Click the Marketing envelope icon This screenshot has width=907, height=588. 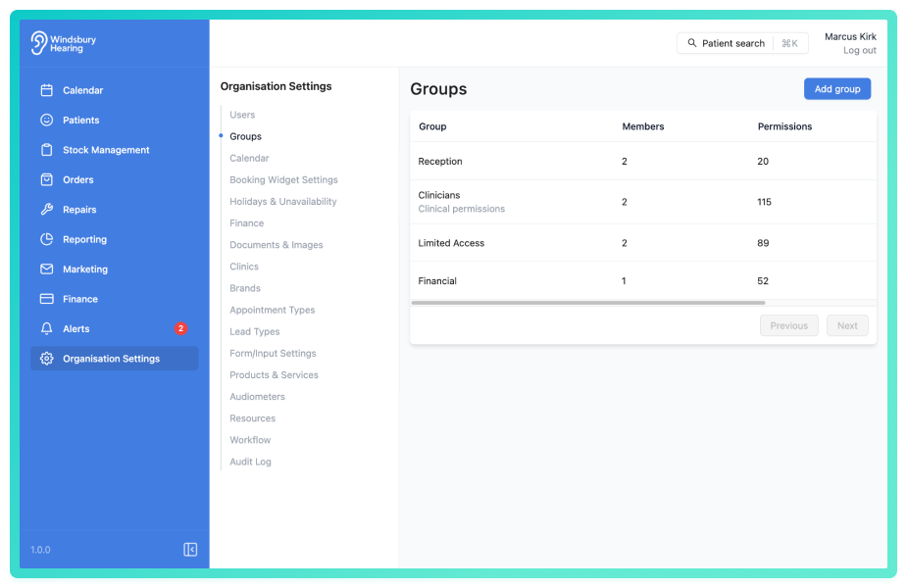(47, 269)
